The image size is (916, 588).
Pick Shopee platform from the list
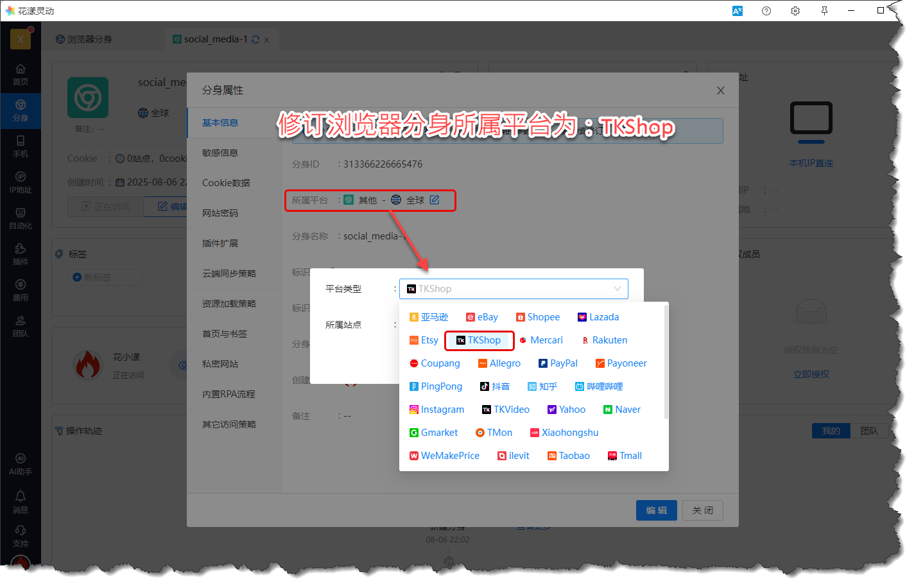tap(538, 317)
